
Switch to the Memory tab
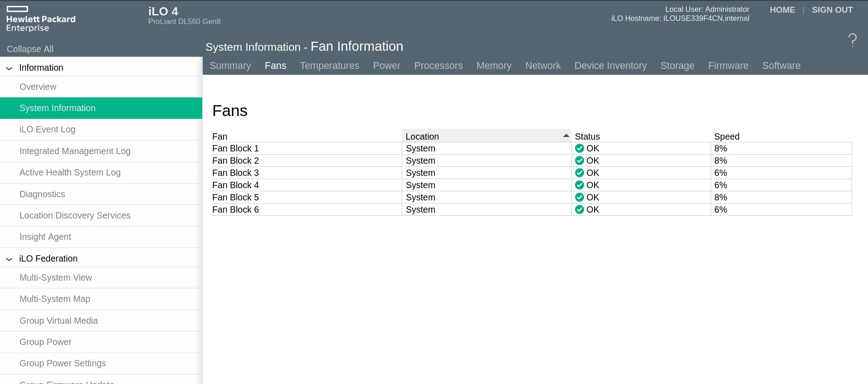coord(494,66)
